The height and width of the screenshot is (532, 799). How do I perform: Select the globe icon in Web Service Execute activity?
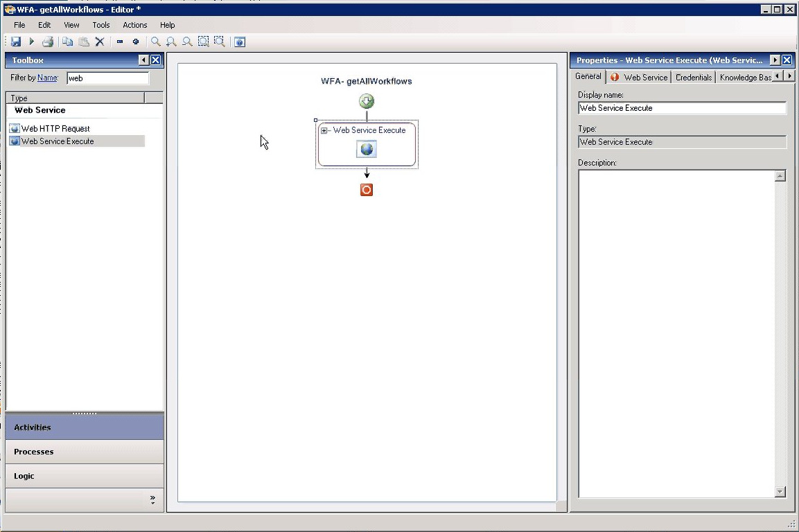(x=367, y=150)
